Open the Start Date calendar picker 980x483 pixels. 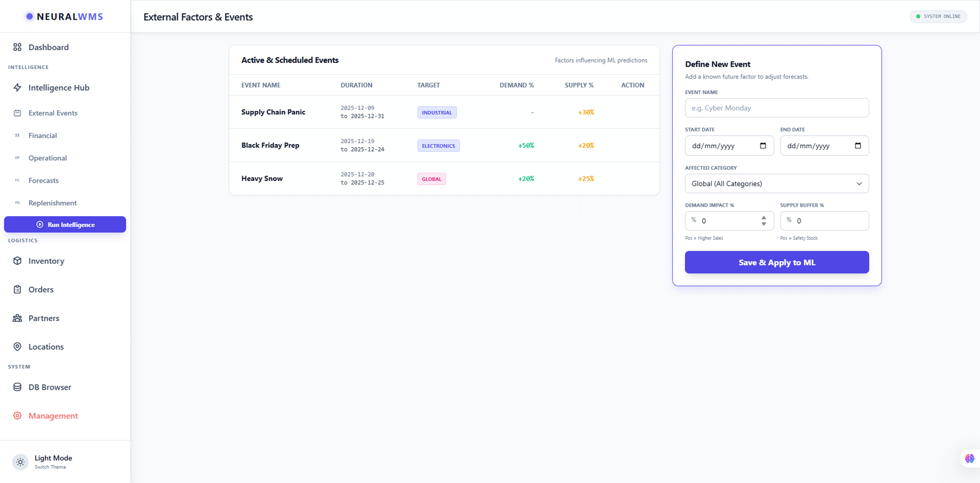coord(763,146)
